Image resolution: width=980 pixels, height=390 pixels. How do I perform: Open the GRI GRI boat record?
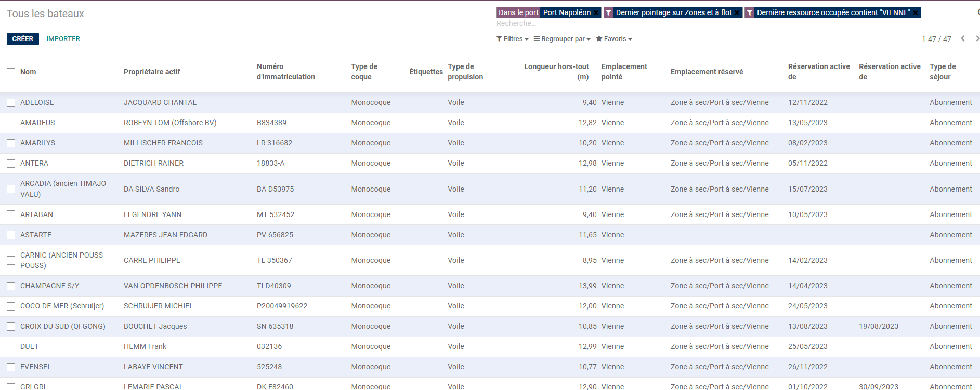33,386
